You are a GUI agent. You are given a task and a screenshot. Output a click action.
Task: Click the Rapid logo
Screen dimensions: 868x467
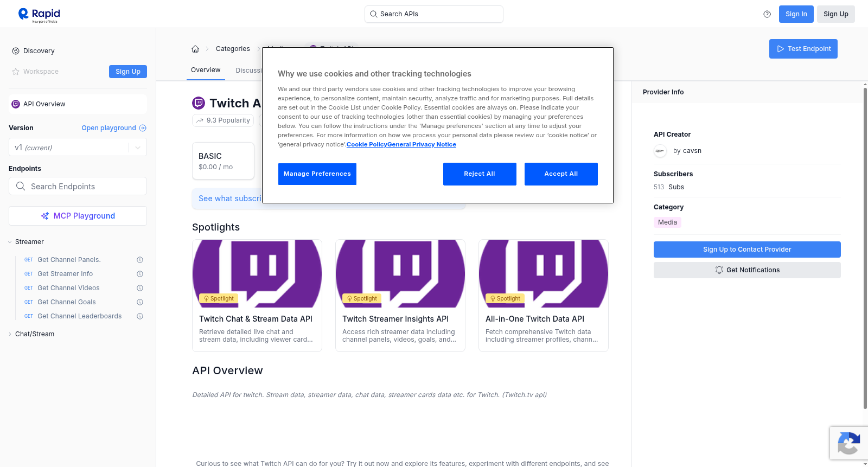point(39,15)
